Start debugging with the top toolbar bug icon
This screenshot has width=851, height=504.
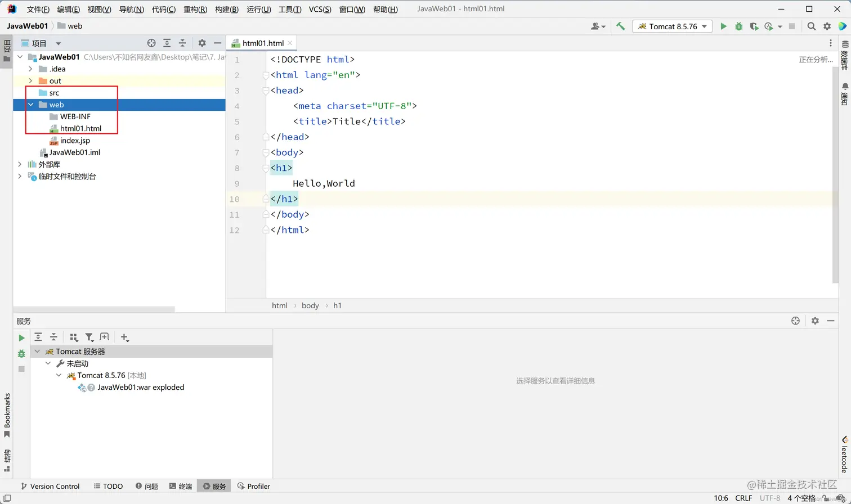pos(738,26)
